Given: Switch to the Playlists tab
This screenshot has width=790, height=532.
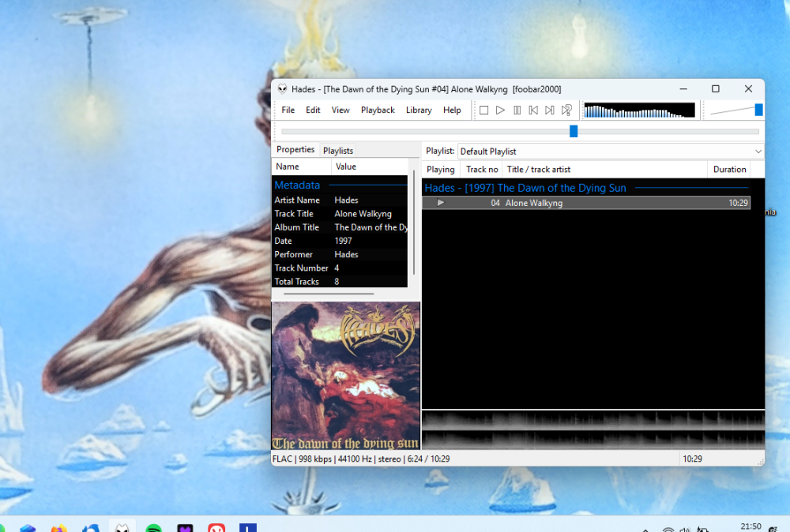Looking at the screenshot, I should (338, 151).
